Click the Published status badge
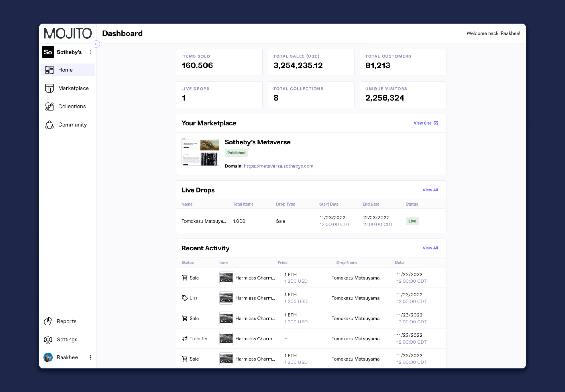 236,153
